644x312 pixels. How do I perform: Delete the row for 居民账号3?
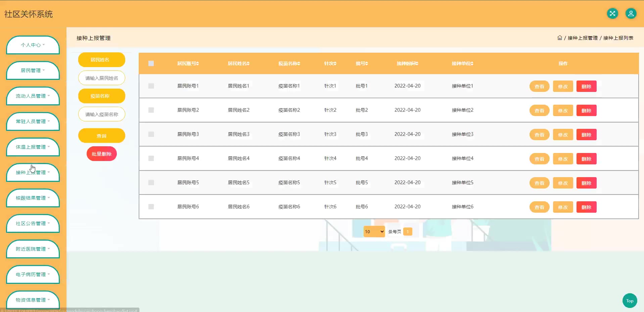[586, 135]
